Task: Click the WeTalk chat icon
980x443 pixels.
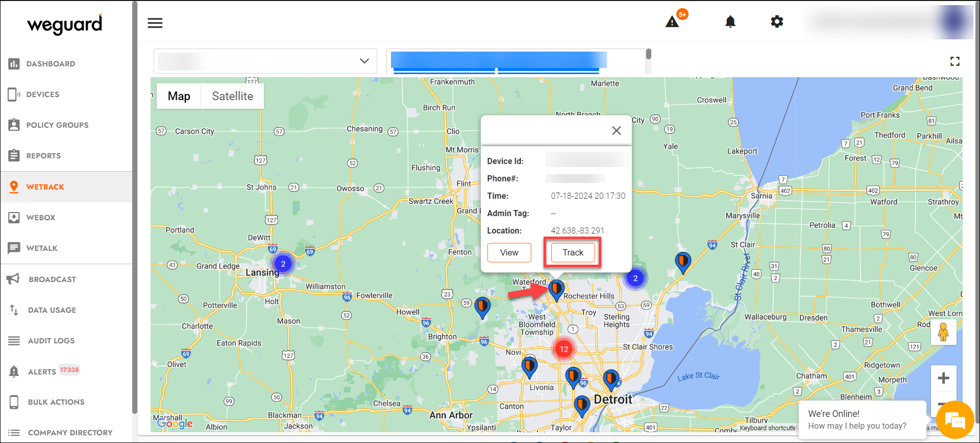Action: [14, 248]
